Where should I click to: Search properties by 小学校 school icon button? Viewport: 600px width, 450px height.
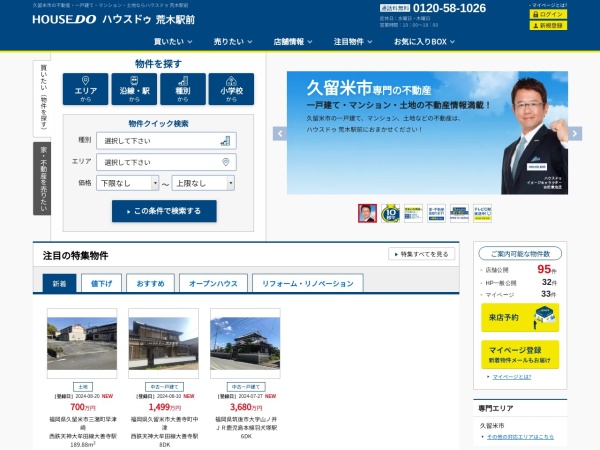(x=231, y=89)
